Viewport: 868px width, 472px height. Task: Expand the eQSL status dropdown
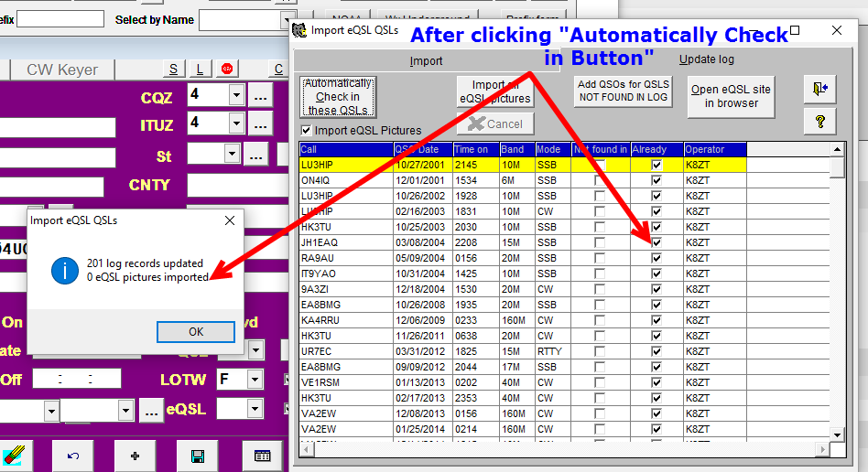255,409
